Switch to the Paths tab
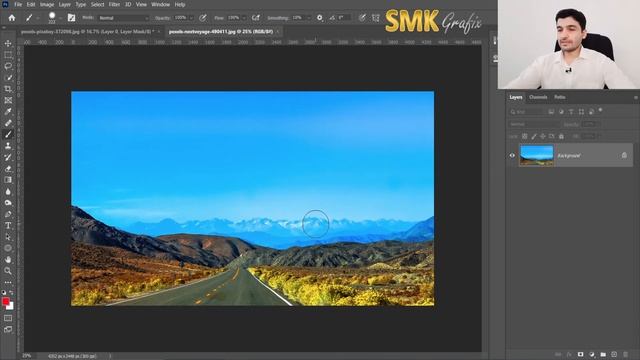Screen dimensions: 640x360 560,97
